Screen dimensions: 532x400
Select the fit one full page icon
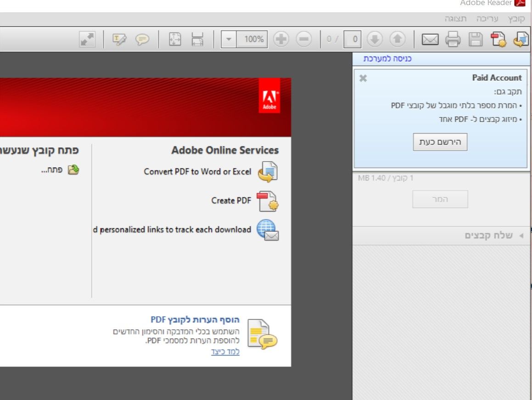pyautogui.click(x=175, y=39)
